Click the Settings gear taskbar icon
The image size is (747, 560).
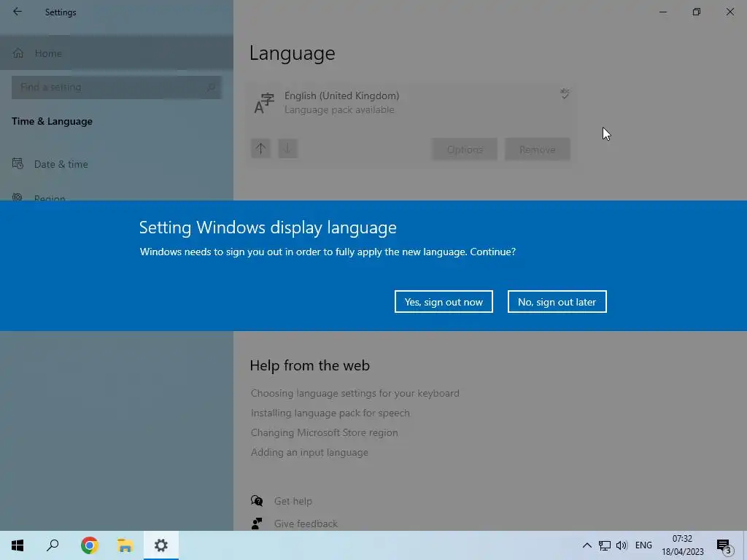(161, 545)
